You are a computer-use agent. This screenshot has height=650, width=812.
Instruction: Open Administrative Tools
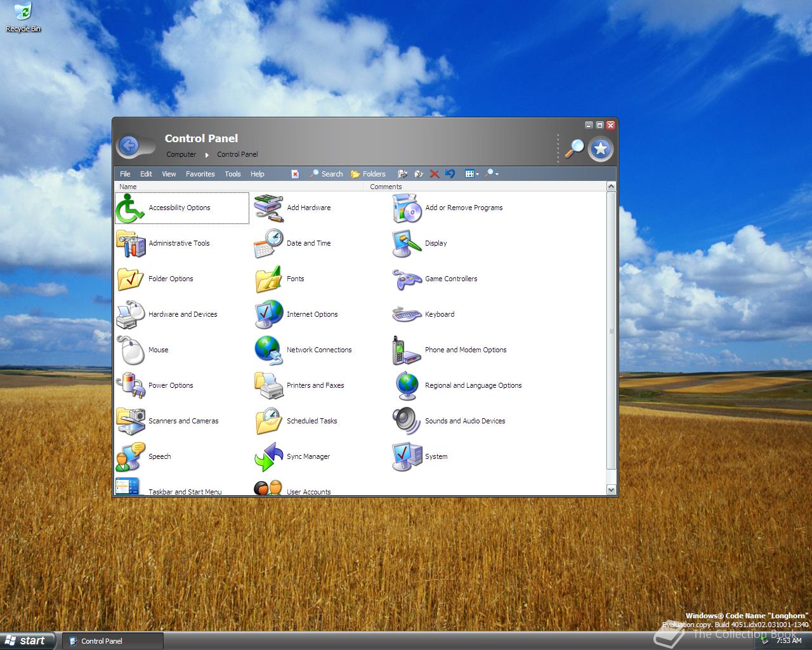pos(163,243)
